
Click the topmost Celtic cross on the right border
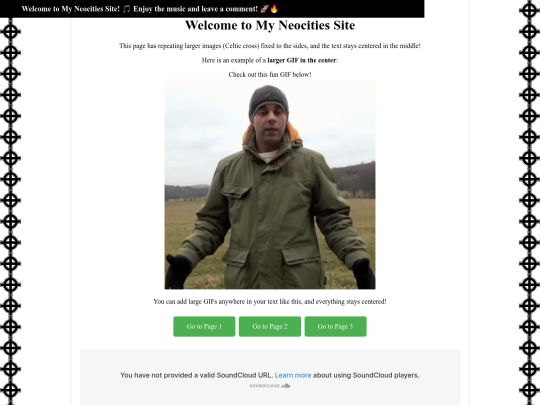529,10
